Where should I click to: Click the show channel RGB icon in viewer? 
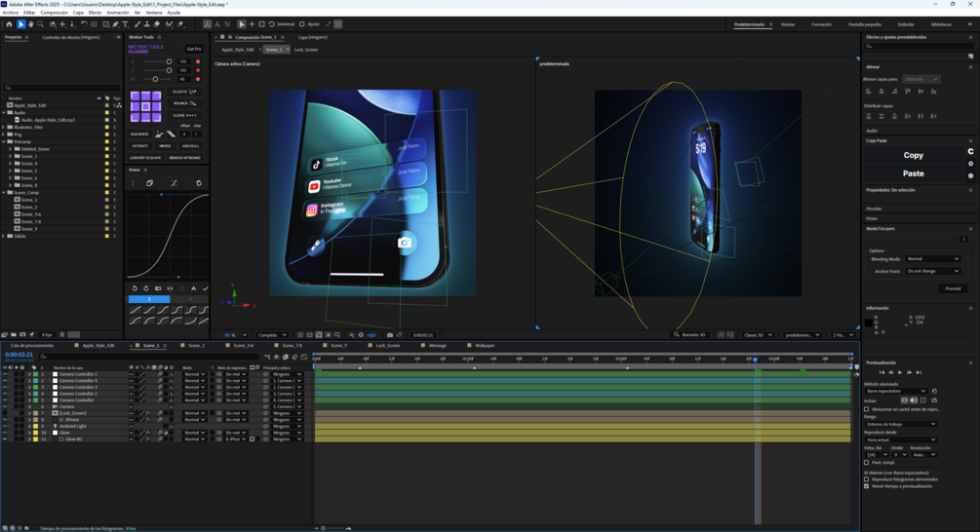(351, 334)
